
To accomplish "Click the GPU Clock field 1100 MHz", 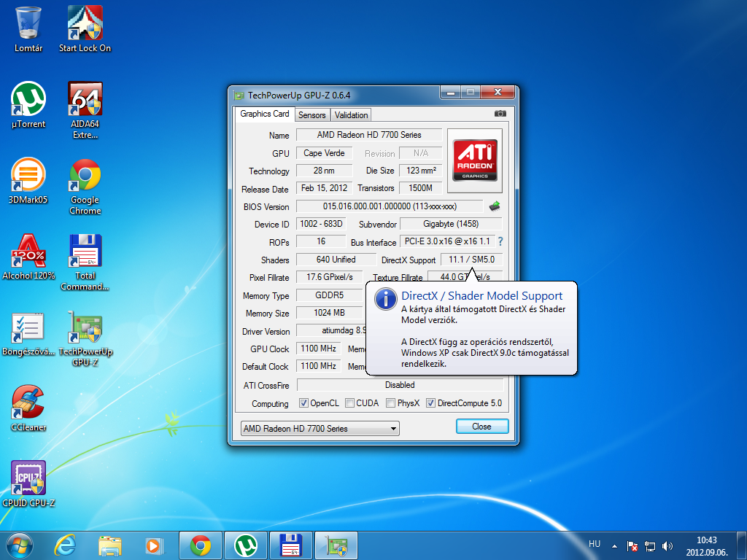I will [x=318, y=349].
